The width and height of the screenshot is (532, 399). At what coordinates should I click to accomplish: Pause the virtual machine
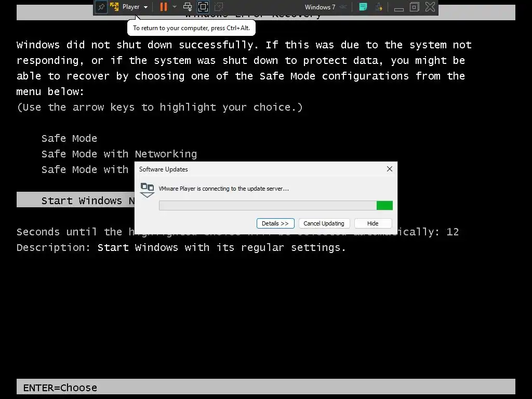tap(164, 7)
